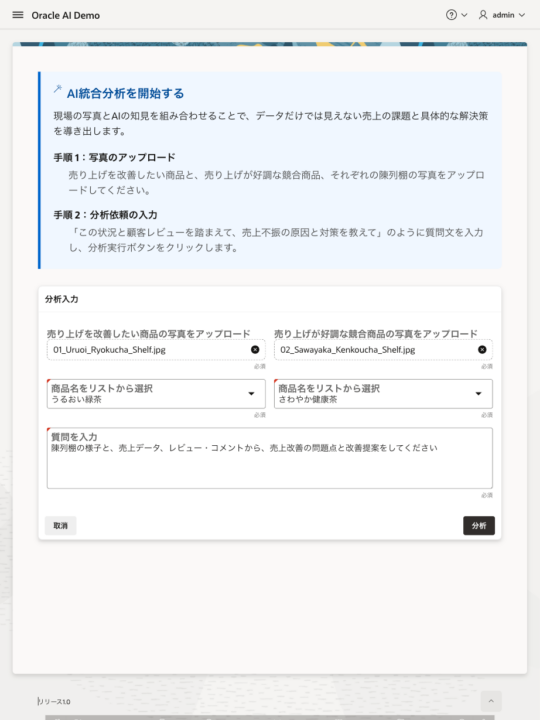Remove the 01_Uruoi_Ryokucha_Shelf.jpg file
540x720 pixels.
click(255, 349)
